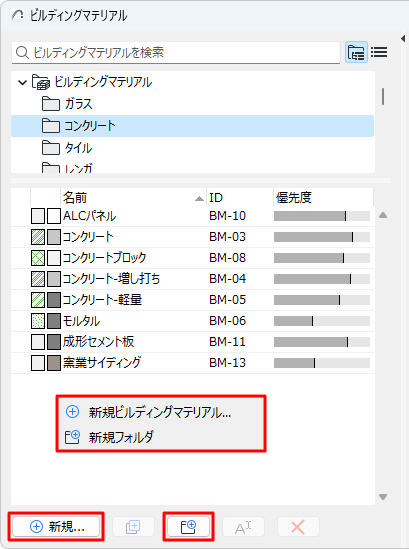Screen dimensions: 409x549
Task: Click the BM-13 ID cell
Action: (x=228, y=363)
